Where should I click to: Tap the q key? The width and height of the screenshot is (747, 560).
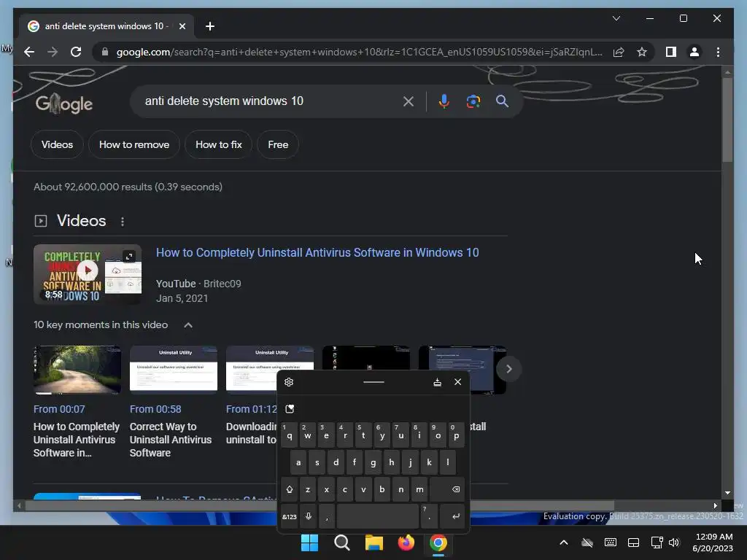[289, 435]
